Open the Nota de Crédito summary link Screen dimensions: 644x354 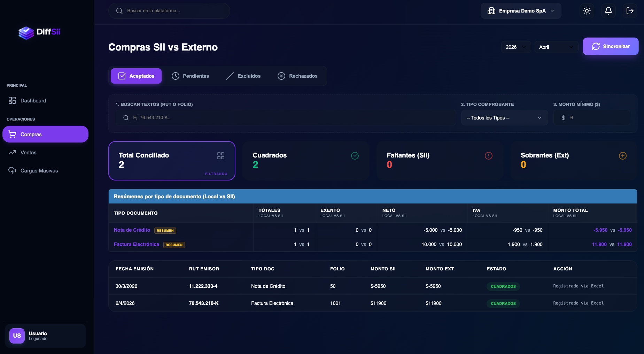[132, 230]
